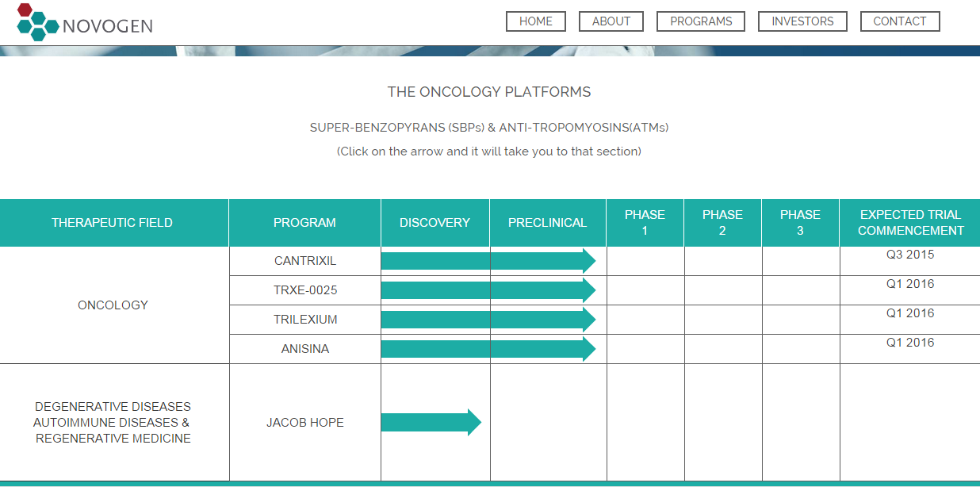Click the SUPER-BENZOPYRANS & ANTI-TROPOMYOSINS subtitle
Image resolution: width=980 pixels, height=487 pixels.
pos(489,128)
